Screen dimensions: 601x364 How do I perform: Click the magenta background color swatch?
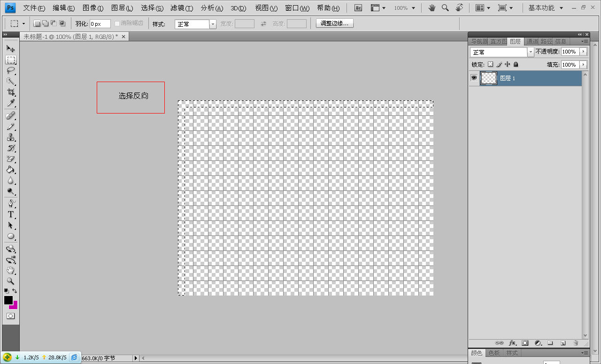(15, 305)
